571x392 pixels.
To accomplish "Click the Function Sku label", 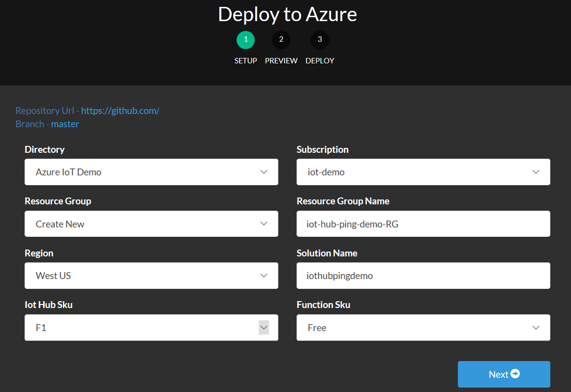I will point(323,305).
